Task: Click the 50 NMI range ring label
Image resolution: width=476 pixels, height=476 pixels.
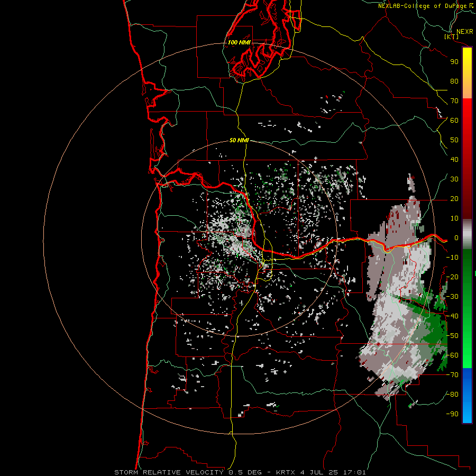Action: pos(239,140)
